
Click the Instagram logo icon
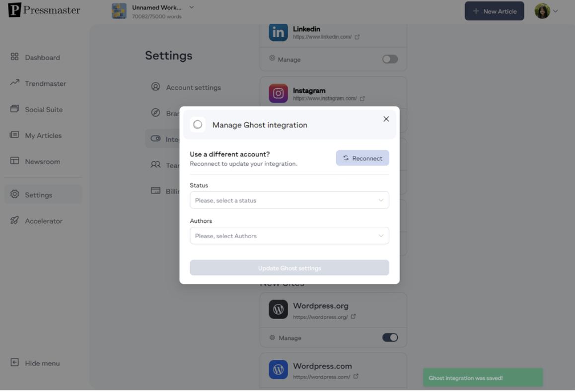click(x=278, y=93)
